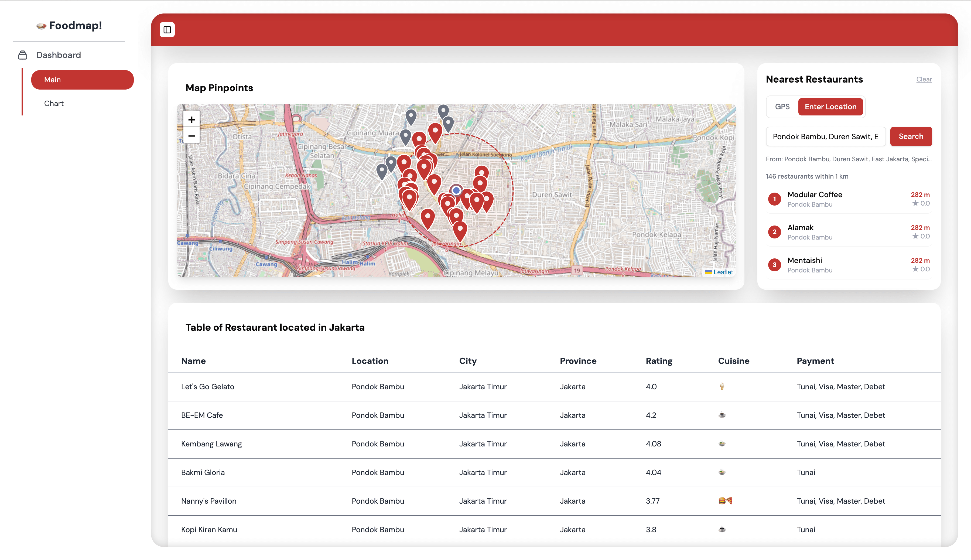Click the Search button
Screen dimensions: 971x560
click(911, 136)
